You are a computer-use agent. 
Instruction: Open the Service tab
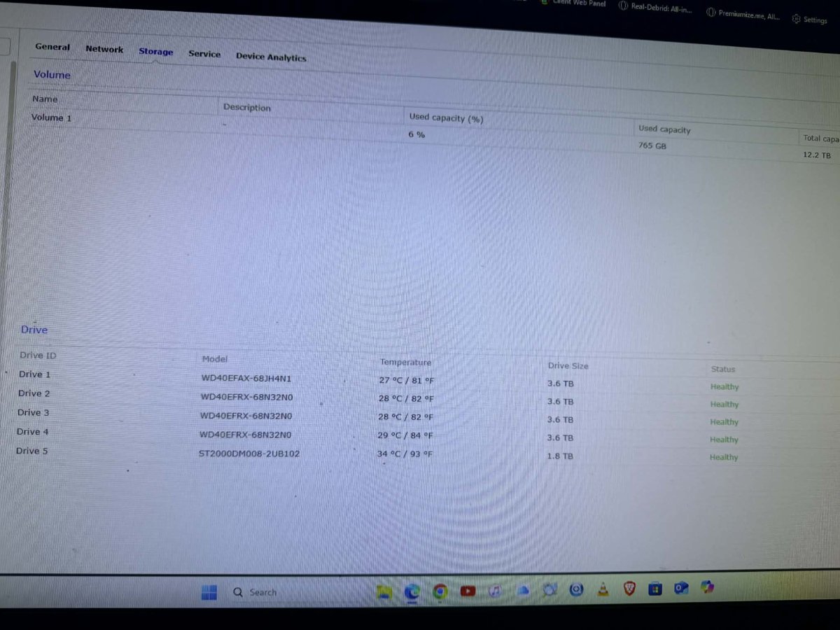tap(204, 54)
